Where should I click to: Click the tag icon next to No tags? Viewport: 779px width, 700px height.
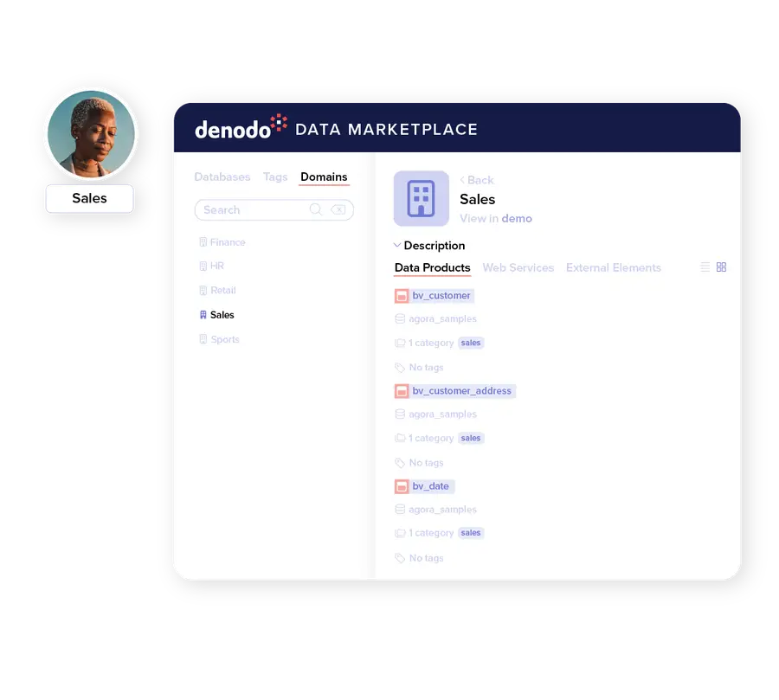pos(400,367)
